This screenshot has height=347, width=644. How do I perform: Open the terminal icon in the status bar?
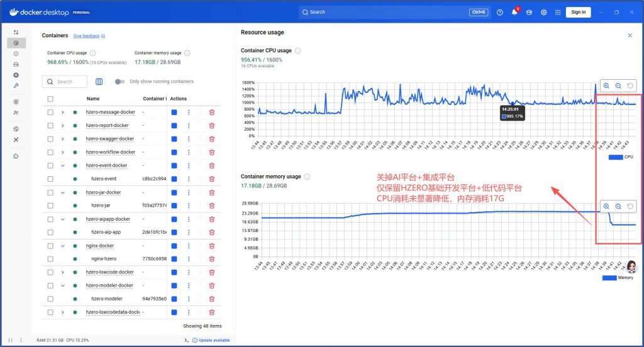pyautogui.click(x=186, y=340)
